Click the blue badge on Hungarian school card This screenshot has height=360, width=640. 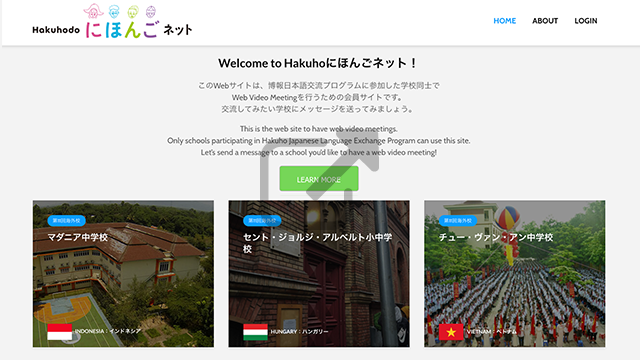pos(262,220)
